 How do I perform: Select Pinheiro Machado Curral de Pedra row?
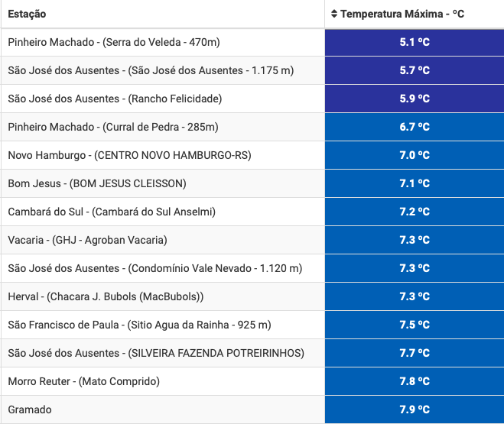coord(113,127)
